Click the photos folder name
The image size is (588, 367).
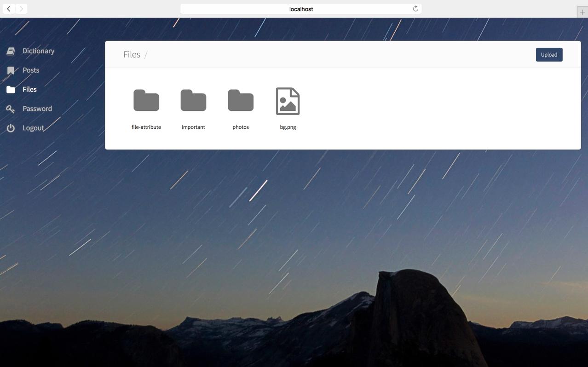click(x=241, y=127)
